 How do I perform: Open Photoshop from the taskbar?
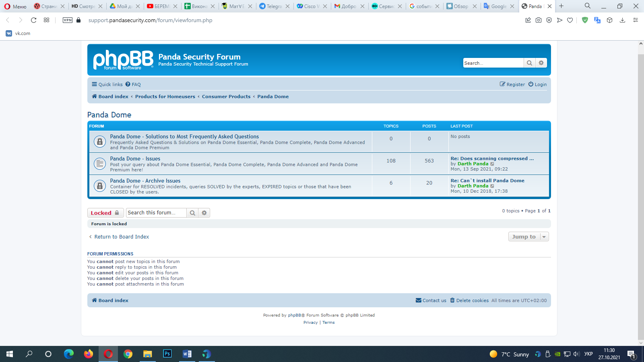tap(167, 354)
